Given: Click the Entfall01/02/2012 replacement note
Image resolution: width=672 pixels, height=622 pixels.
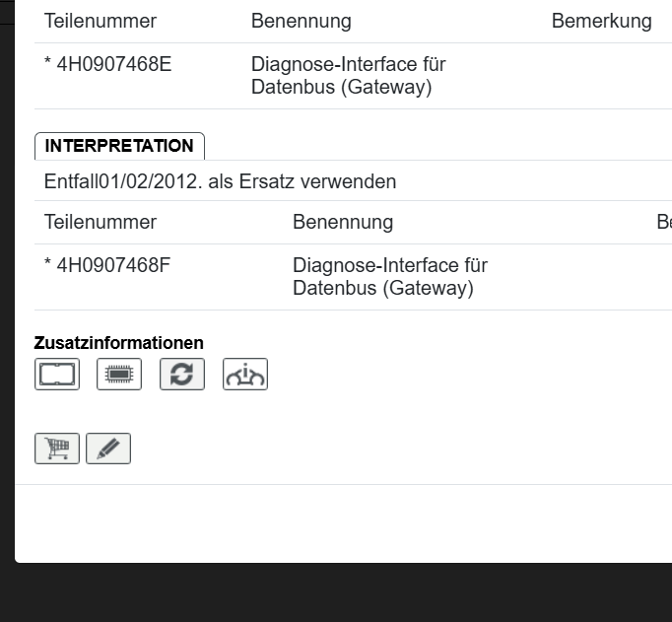Looking at the screenshot, I should point(220,181).
